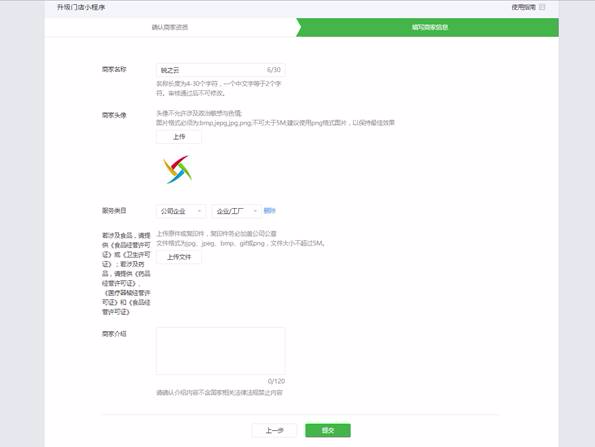The image size is (595, 447).
Task: Go back with the 上一步 button
Action: 274,430
